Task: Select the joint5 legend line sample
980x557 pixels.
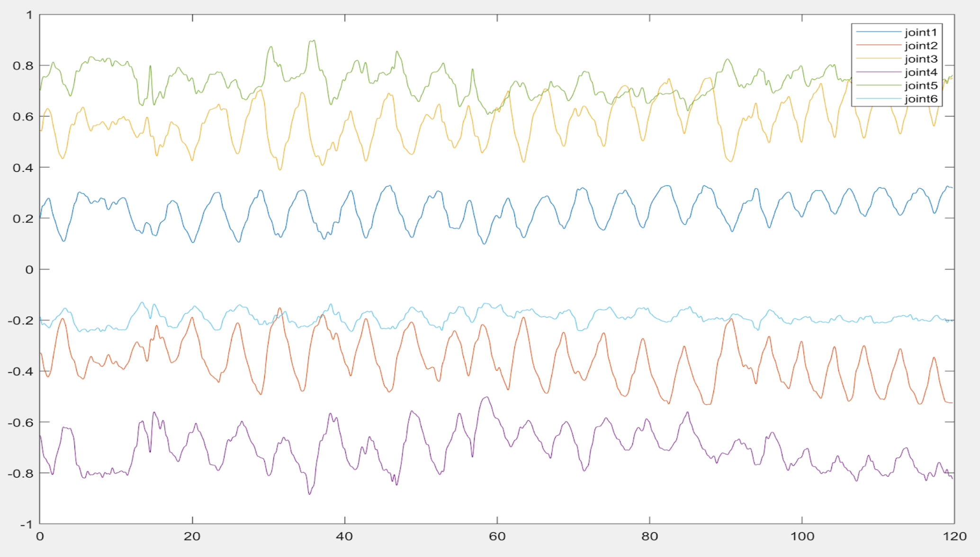Action: [880, 85]
